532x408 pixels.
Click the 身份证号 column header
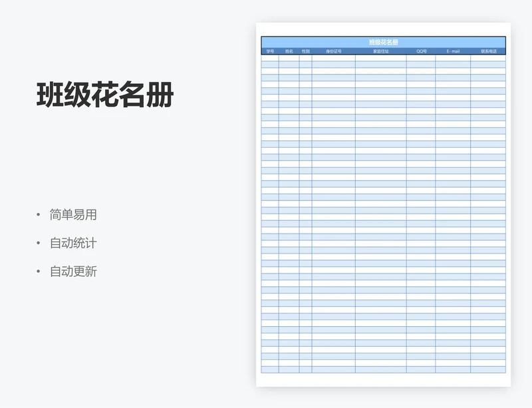click(x=334, y=51)
